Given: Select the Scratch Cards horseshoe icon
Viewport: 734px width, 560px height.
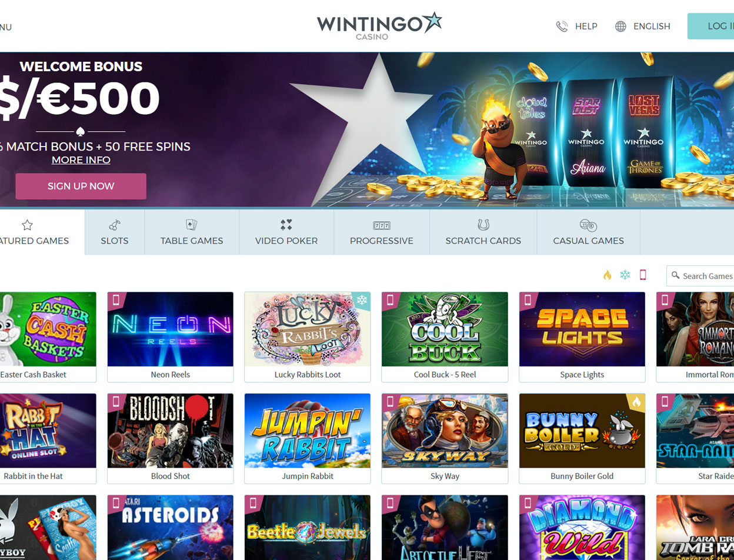Looking at the screenshot, I should (483, 225).
